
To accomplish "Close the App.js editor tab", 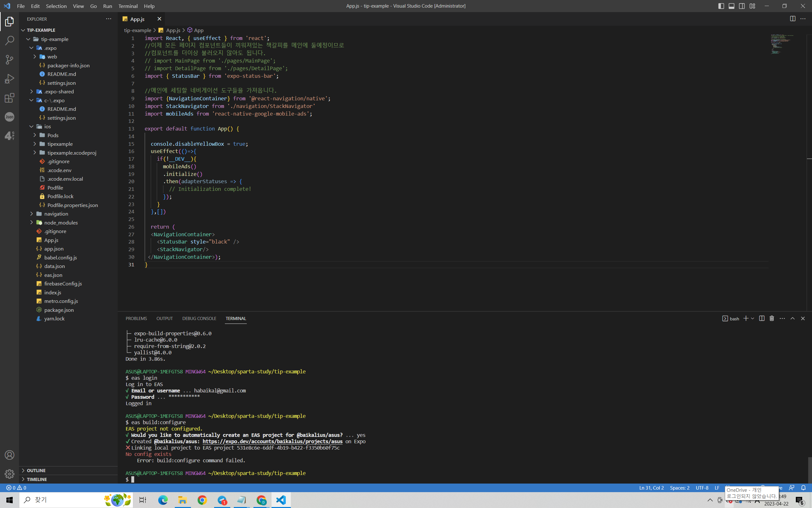I will [159, 19].
